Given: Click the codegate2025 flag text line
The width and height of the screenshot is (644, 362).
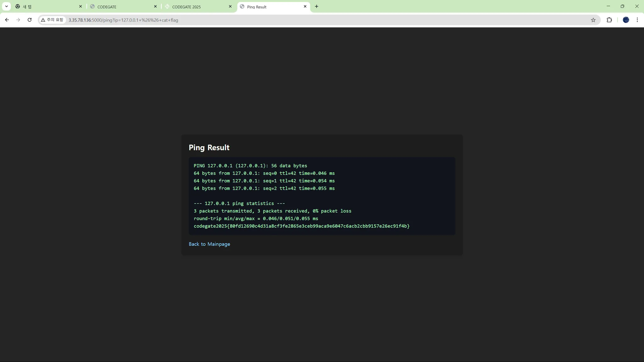Looking at the screenshot, I should (301, 226).
